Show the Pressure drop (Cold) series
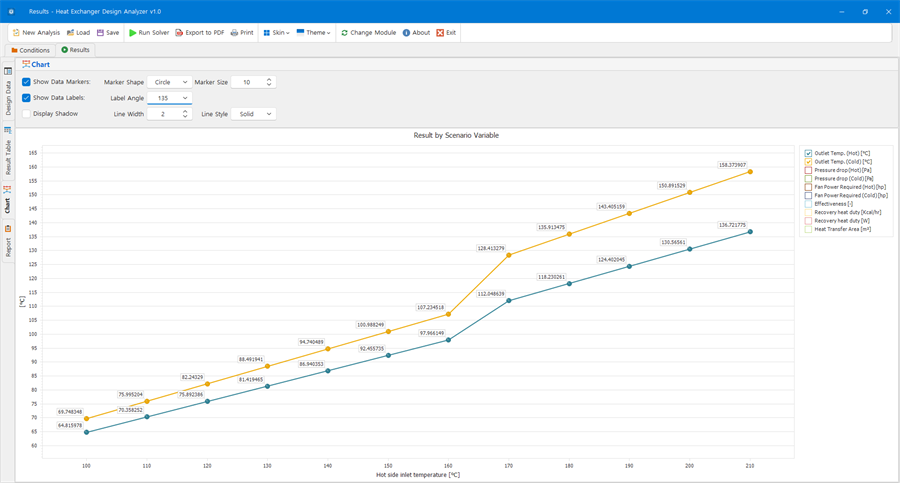 click(808, 179)
